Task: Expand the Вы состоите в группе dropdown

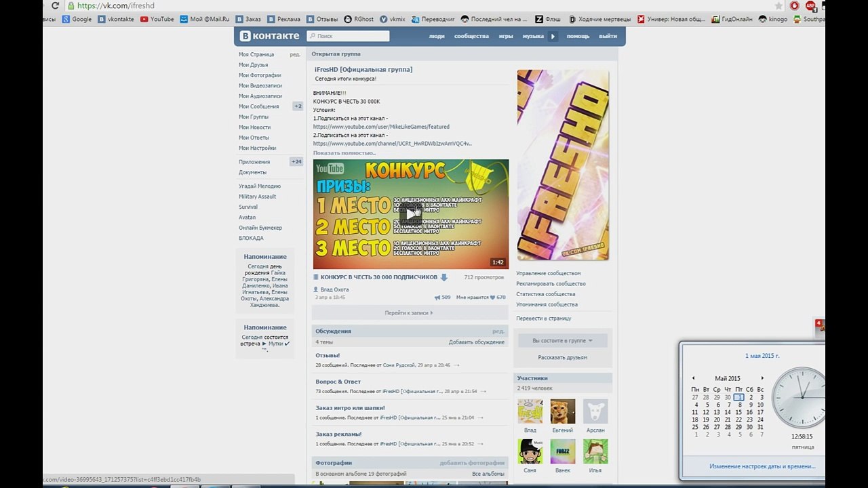Action: 563,341
